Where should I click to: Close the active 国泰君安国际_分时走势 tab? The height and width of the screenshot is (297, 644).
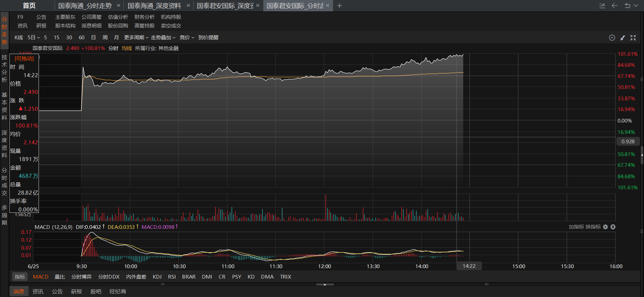coord(327,6)
